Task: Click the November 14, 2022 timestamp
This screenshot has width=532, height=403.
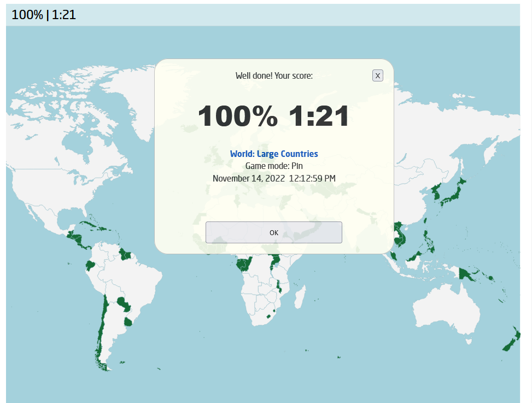Action: pos(274,178)
